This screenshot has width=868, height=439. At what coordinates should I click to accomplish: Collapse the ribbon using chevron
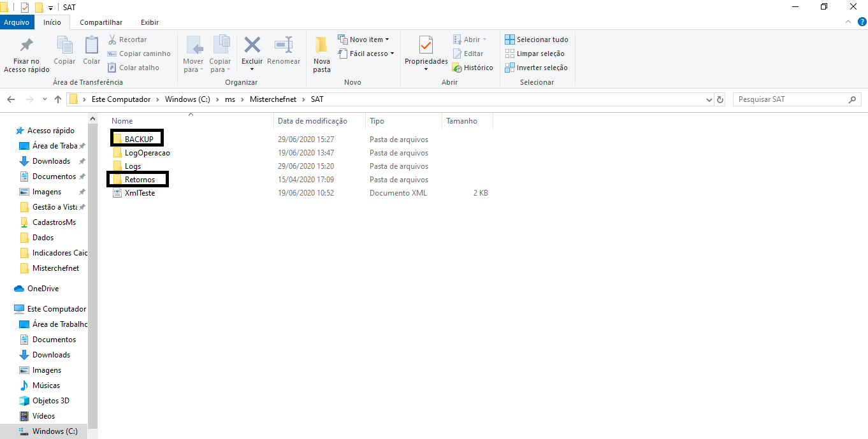click(x=848, y=22)
